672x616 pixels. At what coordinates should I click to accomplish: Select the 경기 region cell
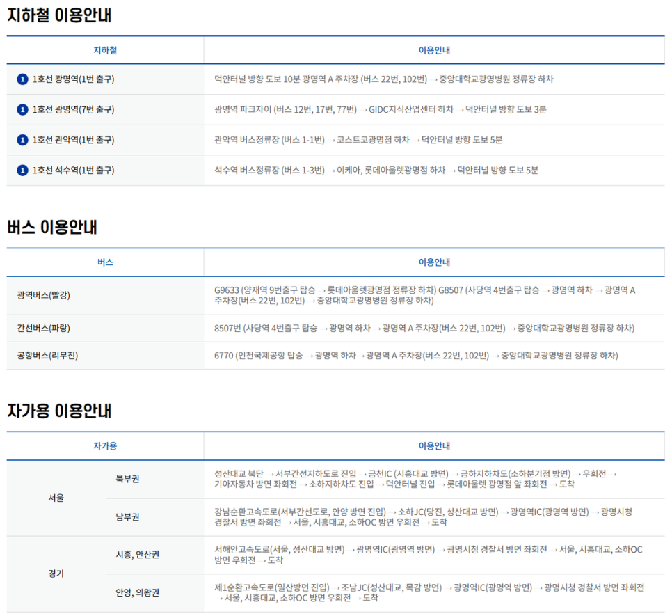point(56,574)
